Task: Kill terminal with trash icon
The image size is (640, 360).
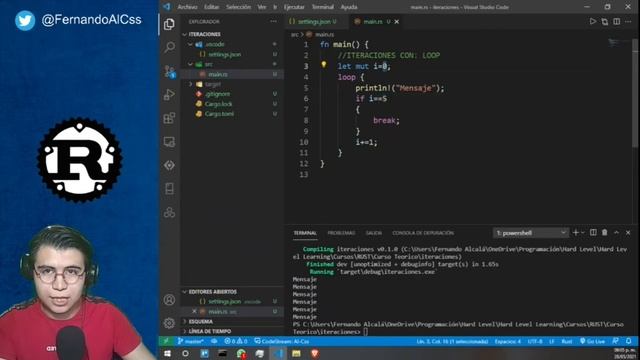Action: coord(604,232)
